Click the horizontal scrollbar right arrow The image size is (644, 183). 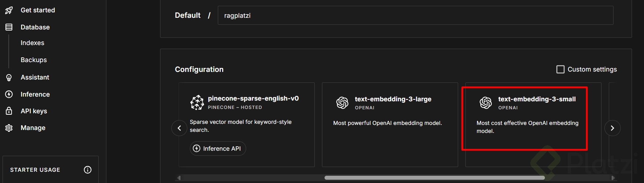click(x=613, y=178)
